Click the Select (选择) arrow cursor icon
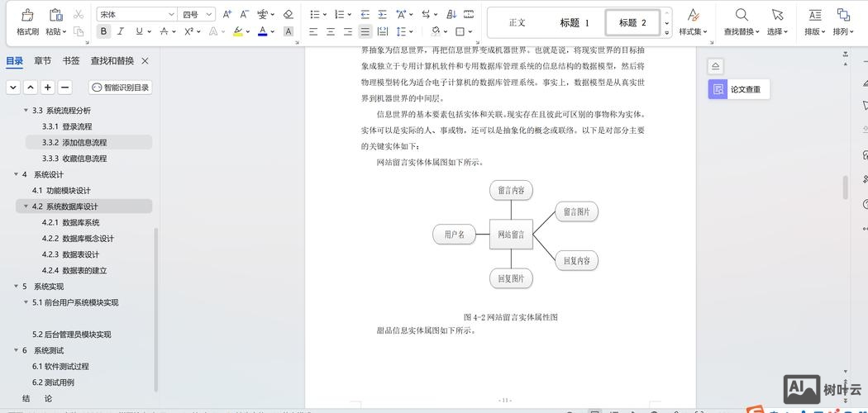This screenshot has height=413, width=868. pos(777,14)
